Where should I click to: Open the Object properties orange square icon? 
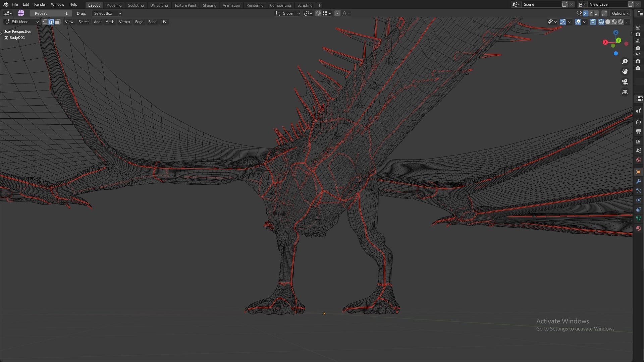639,172
